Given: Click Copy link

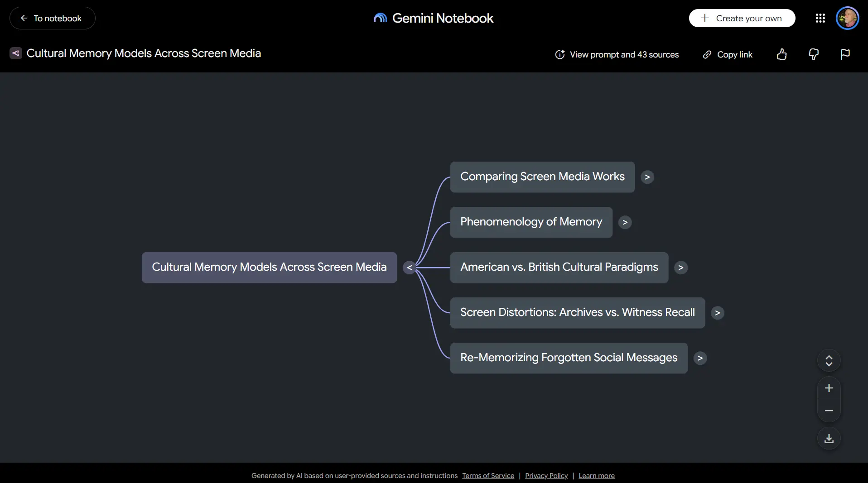Looking at the screenshot, I should [x=727, y=54].
